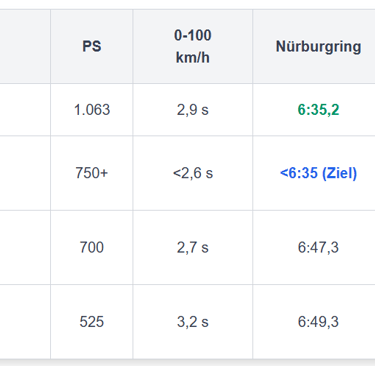375x366 pixels.
Task: Click the 2,9 s acceleration cell
Action: click(x=193, y=110)
